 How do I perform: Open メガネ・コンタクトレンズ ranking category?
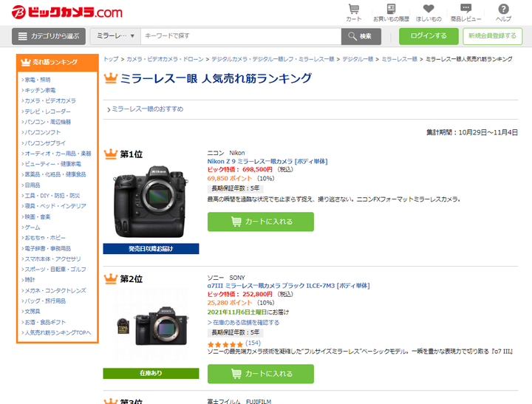(x=55, y=290)
